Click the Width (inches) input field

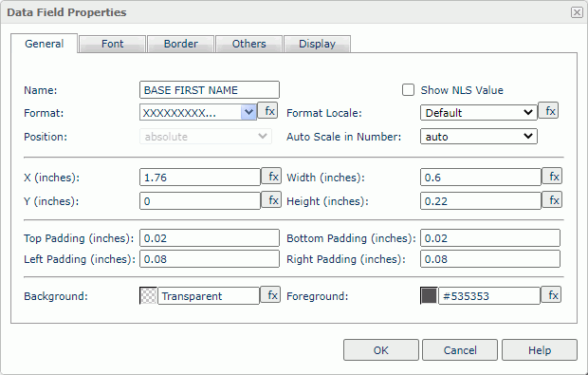tap(481, 178)
